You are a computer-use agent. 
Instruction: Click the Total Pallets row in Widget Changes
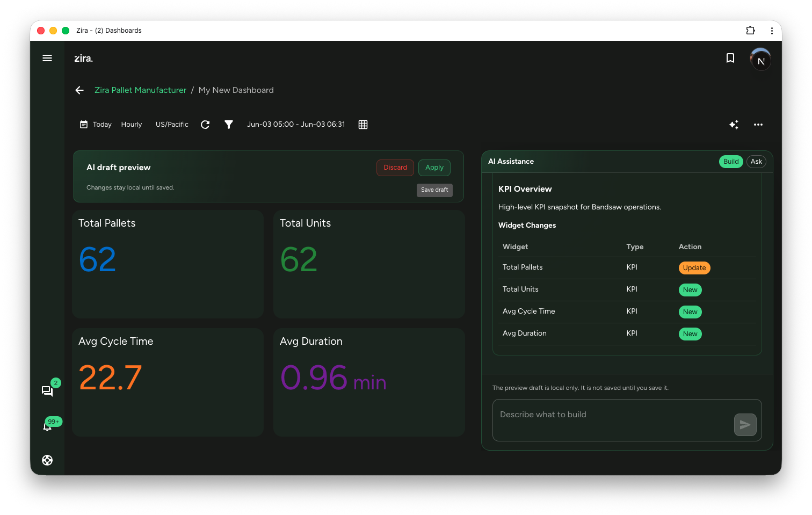pos(627,268)
